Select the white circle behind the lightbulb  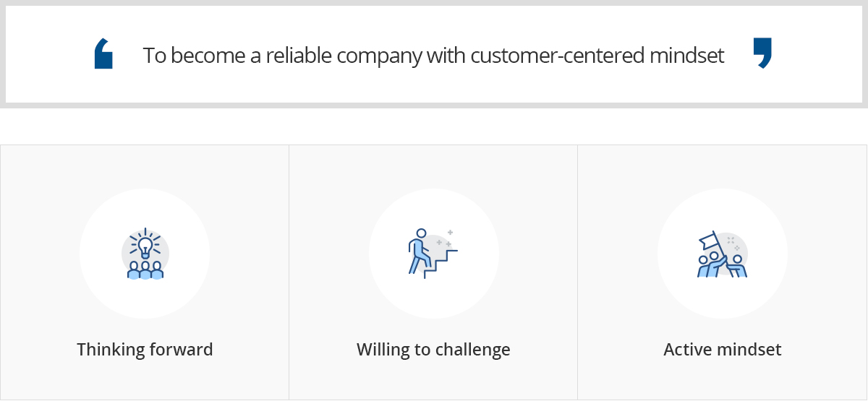[x=145, y=254]
